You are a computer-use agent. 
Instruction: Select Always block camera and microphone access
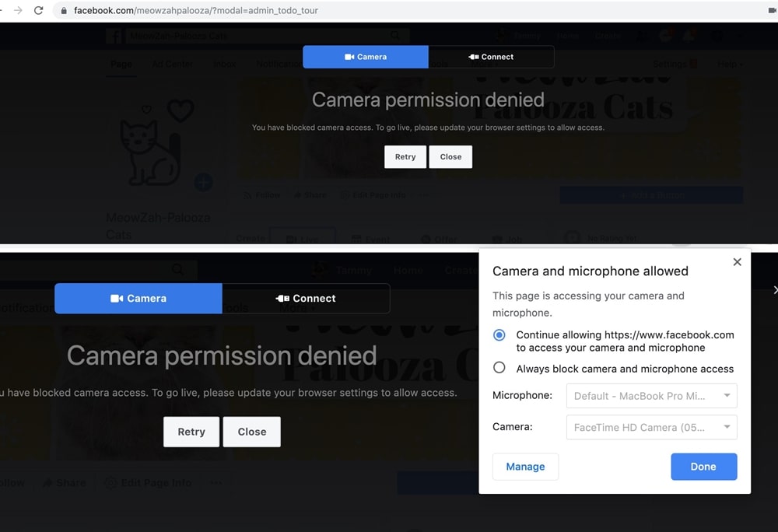[499, 368]
